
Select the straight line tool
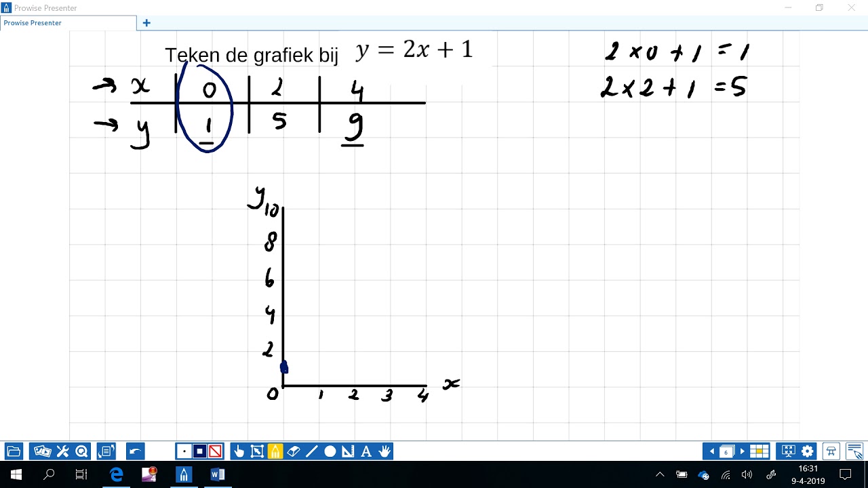pos(312,451)
